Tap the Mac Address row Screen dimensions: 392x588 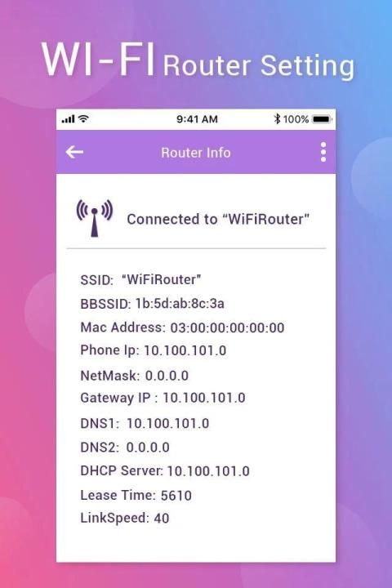pyautogui.click(x=182, y=327)
